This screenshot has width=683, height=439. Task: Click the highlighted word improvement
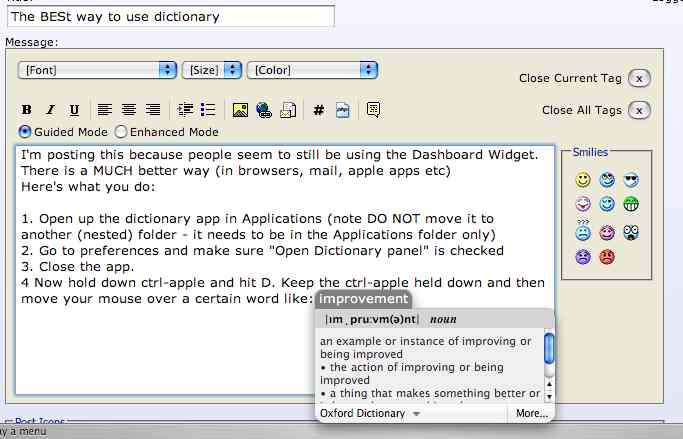[363, 299]
